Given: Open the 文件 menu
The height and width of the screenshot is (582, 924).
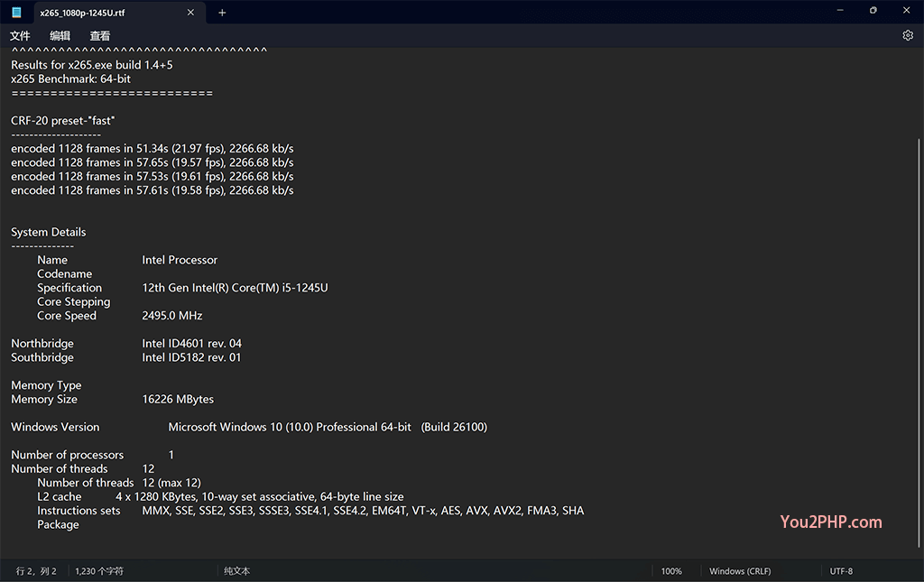Looking at the screenshot, I should point(20,36).
